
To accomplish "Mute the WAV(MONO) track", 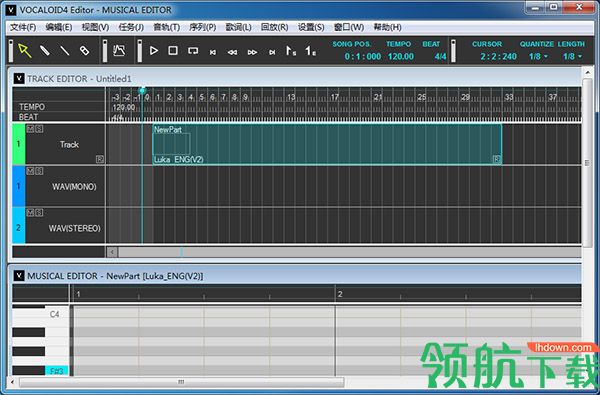I will [x=30, y=171].
